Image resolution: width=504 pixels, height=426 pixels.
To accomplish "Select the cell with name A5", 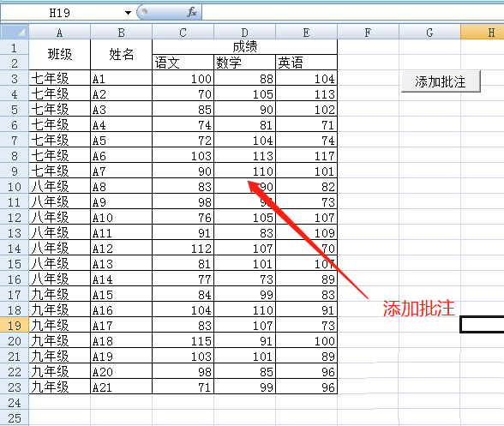I will (121, 141).
